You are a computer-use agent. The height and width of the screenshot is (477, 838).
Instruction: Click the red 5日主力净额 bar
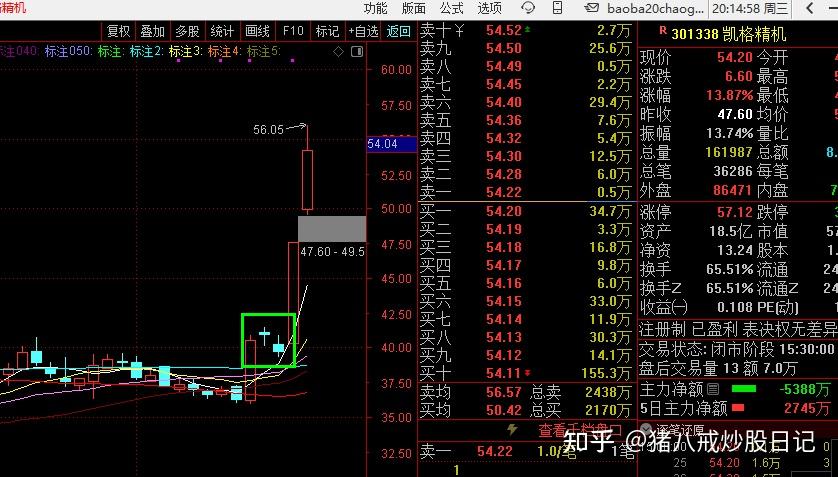(x=738, y=408)
